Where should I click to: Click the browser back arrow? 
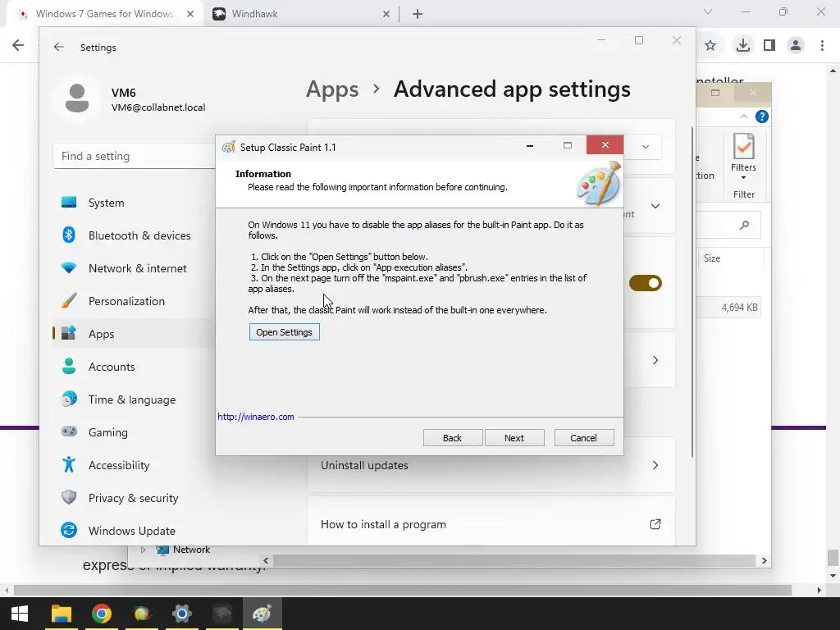point(18,45)
